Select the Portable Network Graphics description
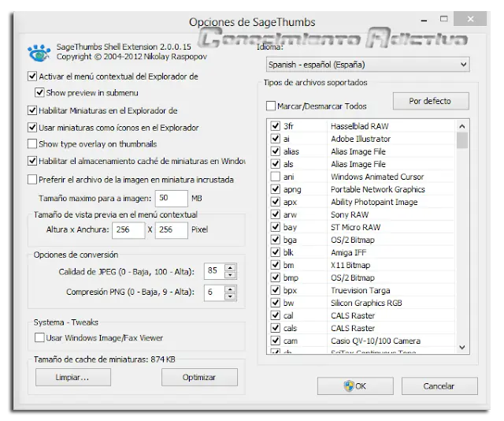 [378, 189]
